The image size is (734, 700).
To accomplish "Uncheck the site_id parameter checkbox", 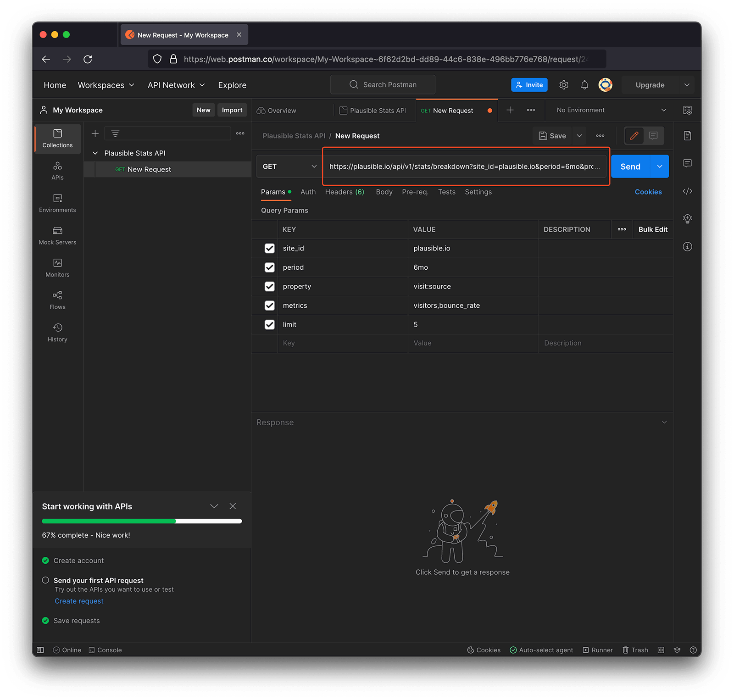I will click(x=270, y=248).
